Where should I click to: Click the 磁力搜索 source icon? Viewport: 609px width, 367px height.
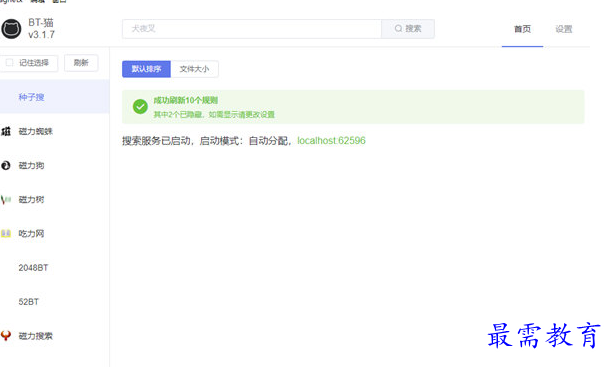[6, 336]
